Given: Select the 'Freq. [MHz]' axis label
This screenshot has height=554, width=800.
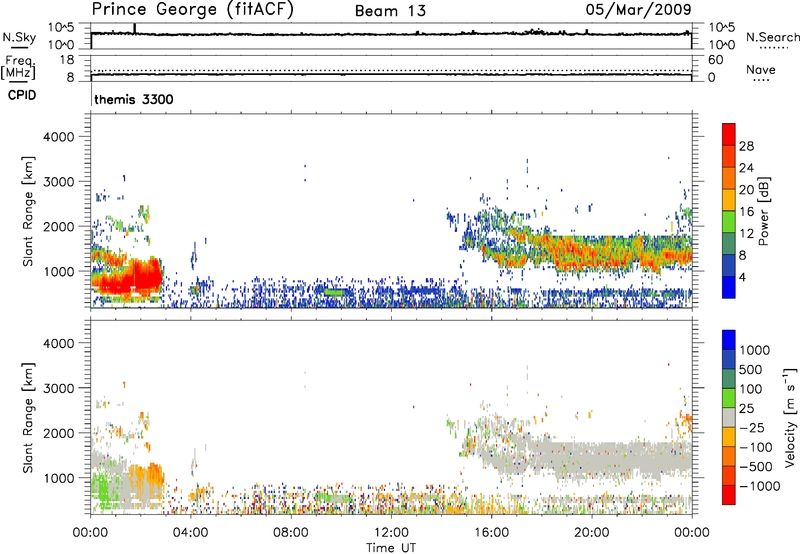Looking at the screenshot, I should [x=19, y=67].
